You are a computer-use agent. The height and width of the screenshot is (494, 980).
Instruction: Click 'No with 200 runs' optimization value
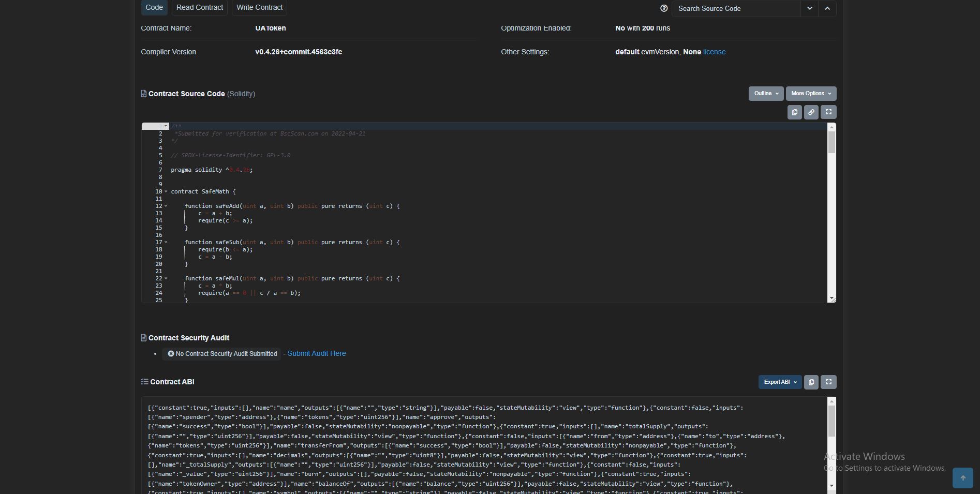(x=643, y=28)
